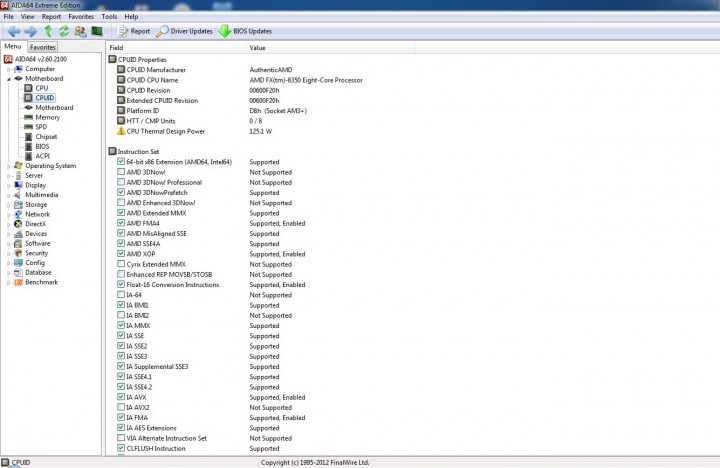This screenshot has width=720, height=468.
Task: Click the Operating System Windows icon
Action: coord(18,165)
